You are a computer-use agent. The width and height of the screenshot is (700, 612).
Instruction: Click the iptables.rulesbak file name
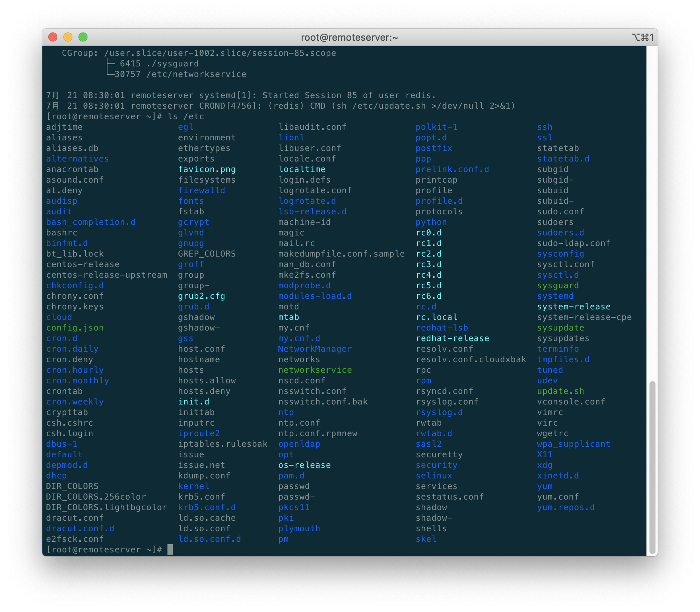(223, 444)
